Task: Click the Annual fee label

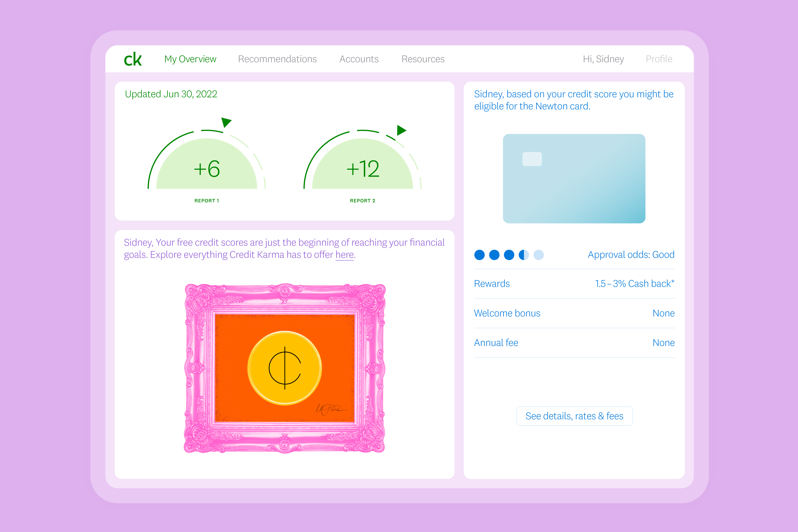Action: 496,343
